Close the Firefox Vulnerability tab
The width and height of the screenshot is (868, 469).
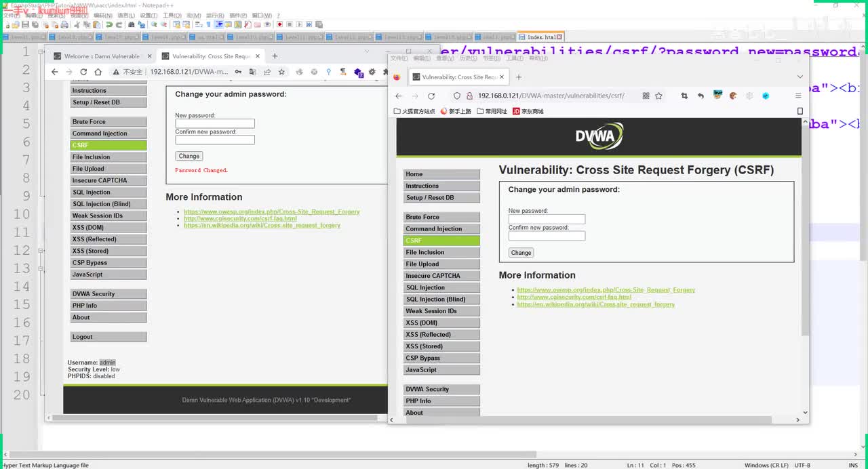502,77
